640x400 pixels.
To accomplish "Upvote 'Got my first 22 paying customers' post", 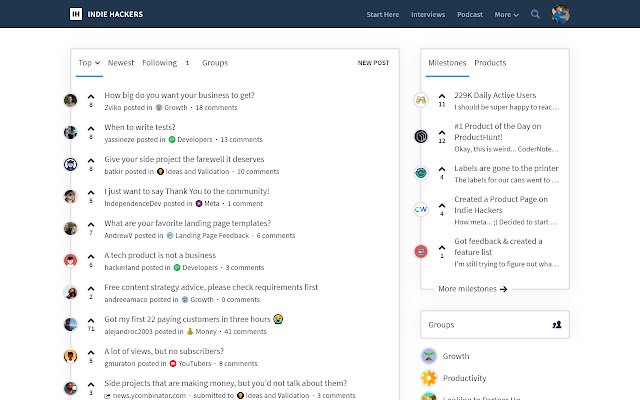I will click(x=91, y=320).
